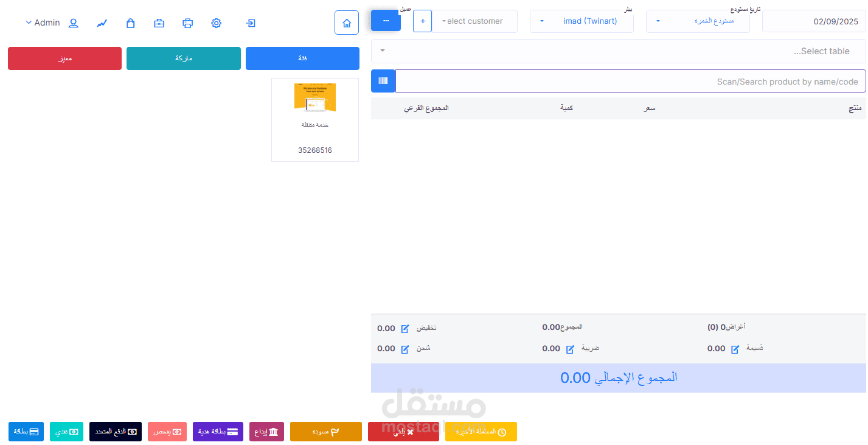The image size is (868, 445).
Task: Click the logout icon in the toolbar
Action: (x=250, y=23)
